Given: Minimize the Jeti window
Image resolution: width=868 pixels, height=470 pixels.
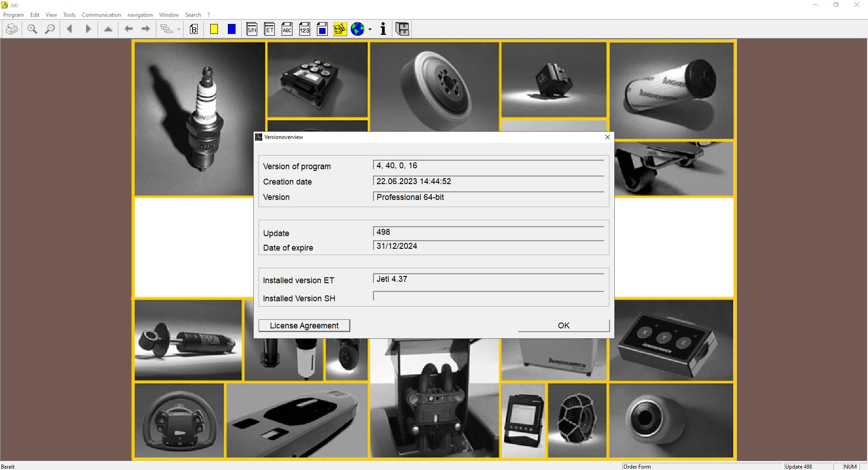Looking at the screenshot, I should (816, 5).
